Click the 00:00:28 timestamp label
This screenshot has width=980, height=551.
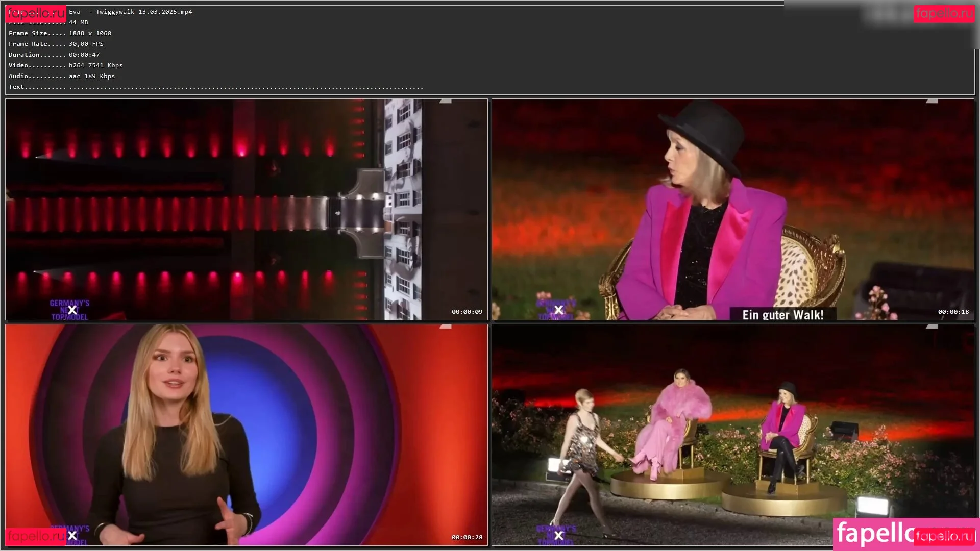[467, 537]
